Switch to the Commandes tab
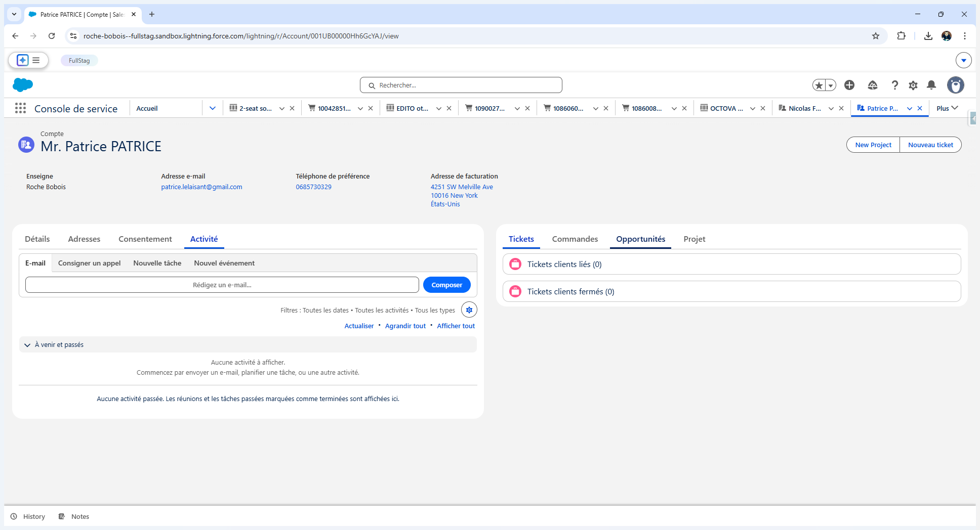The image size is (980, 530). tap(575, 239)
